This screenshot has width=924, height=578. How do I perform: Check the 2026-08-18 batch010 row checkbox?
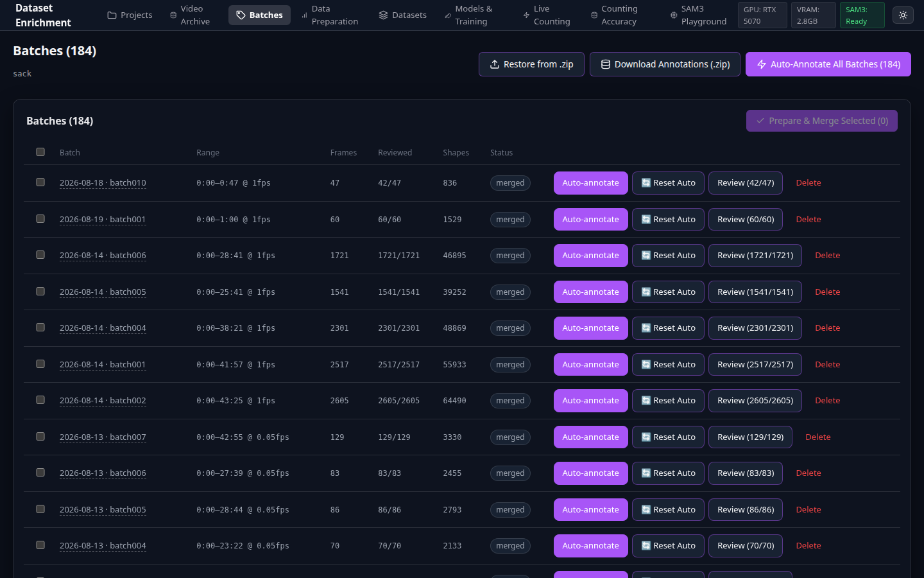[40, 182]
